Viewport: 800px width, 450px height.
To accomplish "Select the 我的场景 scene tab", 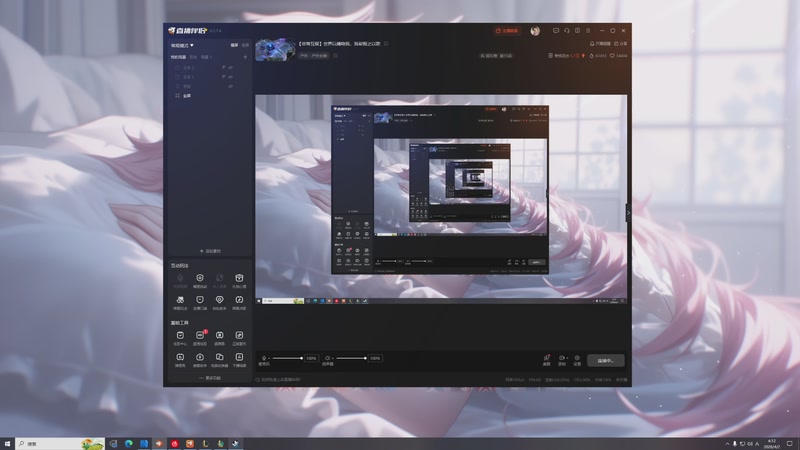I will [178, 57].
